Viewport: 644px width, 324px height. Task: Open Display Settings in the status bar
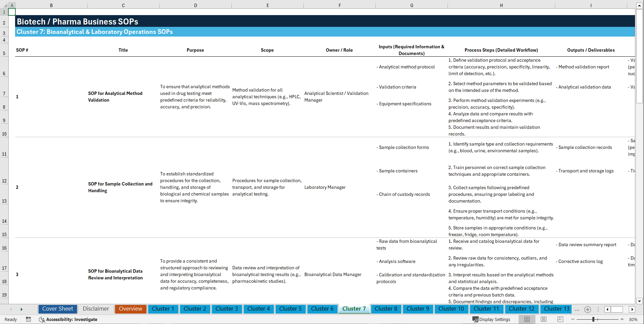[492, 319]
